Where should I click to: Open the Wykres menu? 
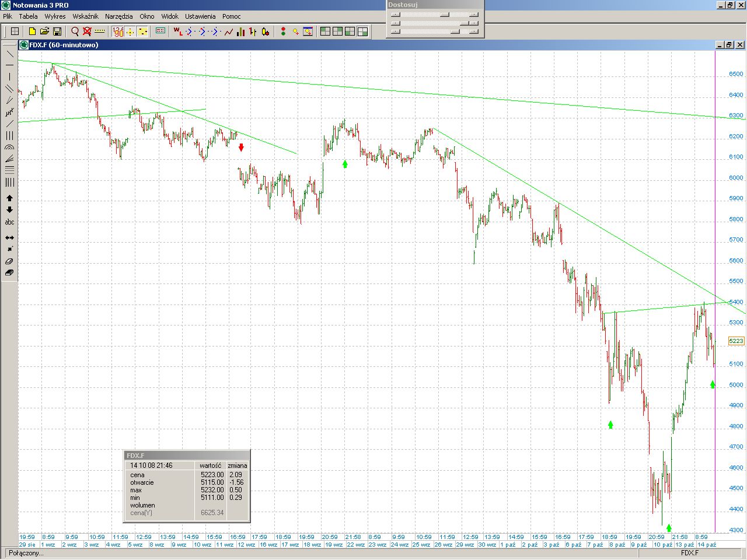[x=55, y=16]
